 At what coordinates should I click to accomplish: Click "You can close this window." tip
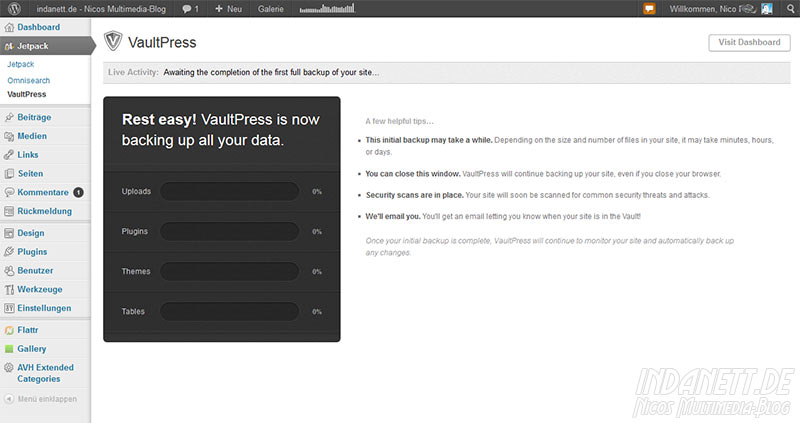click(413, 174)
